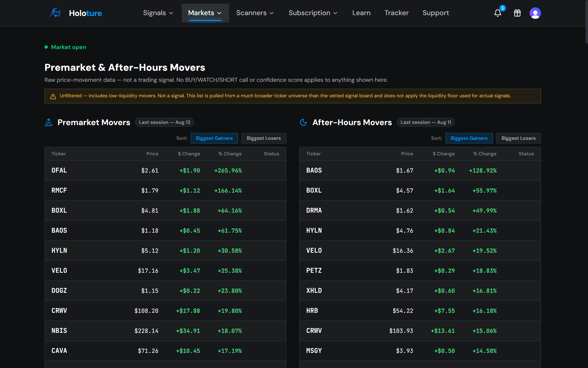
Task: Expand the Scanners dropdown menu
Action: pyautogui.click(x=255, y=13)
